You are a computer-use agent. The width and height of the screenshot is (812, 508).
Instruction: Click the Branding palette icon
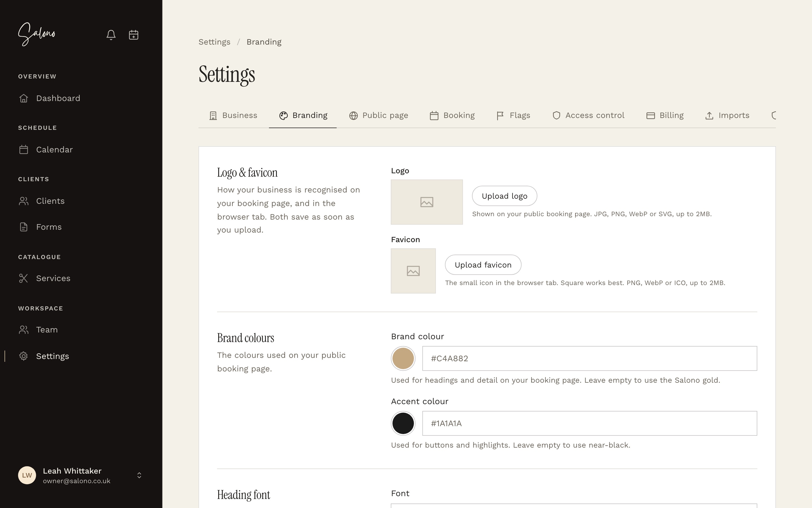click(284, 116)
